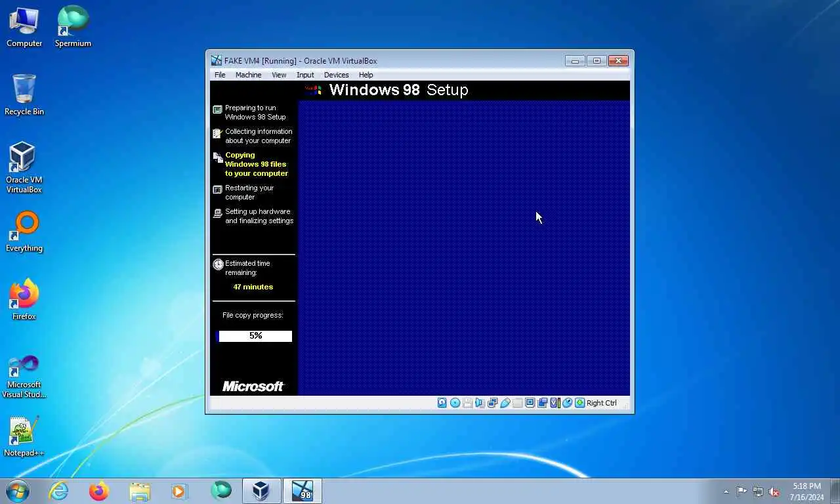840x504 pixels.
Task: Click the USB device status icon
Action: [x=505, y=403]
